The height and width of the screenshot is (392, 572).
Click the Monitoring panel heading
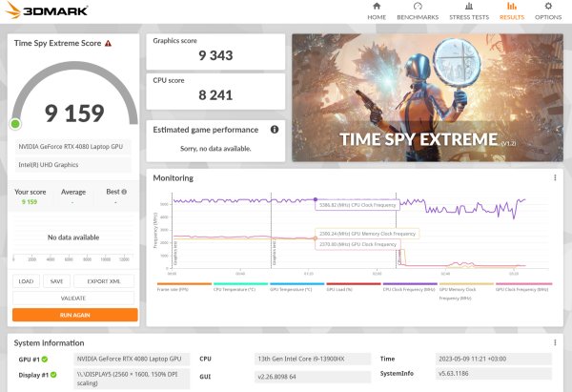[173, 178]
